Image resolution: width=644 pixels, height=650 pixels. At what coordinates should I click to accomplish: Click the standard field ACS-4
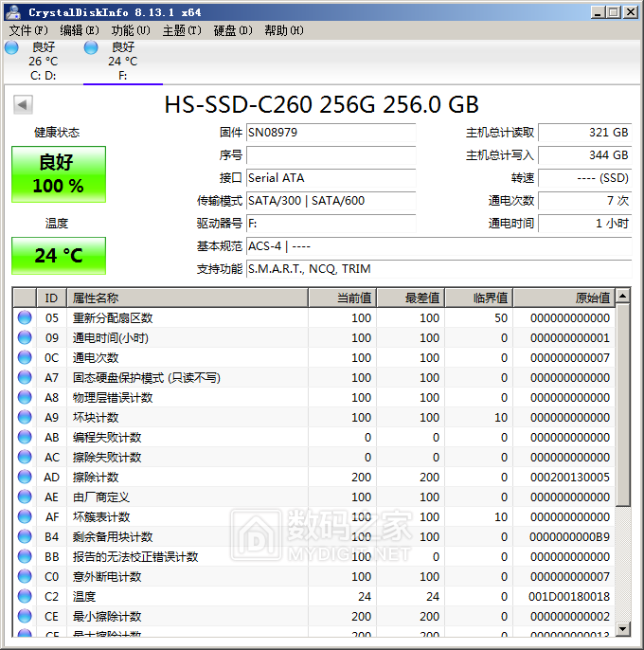tap(438, 246)
